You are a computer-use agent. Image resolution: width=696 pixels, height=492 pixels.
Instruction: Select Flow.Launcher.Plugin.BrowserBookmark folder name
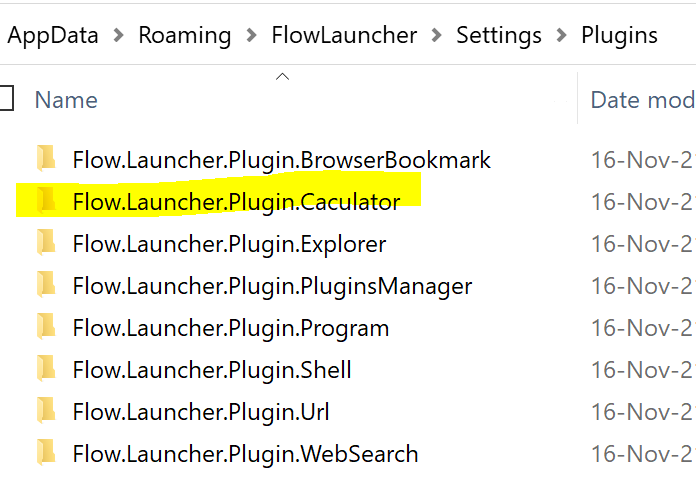click(x=281, y=160)
